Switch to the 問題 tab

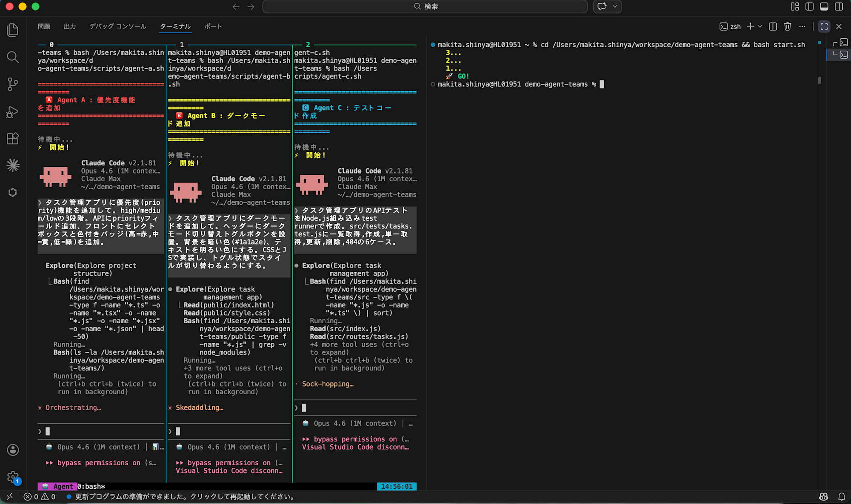click(44, 26)
